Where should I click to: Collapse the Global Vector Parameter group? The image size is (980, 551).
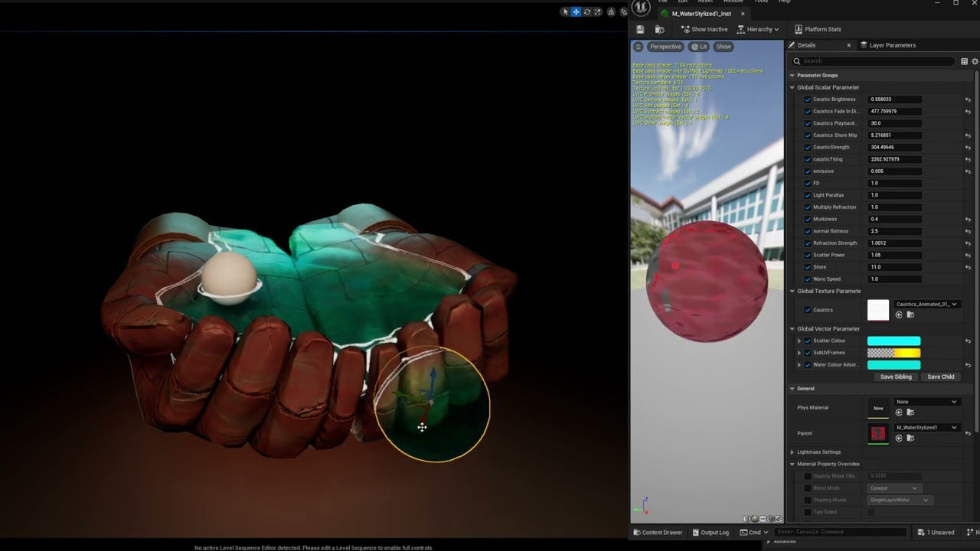[792, 329]
